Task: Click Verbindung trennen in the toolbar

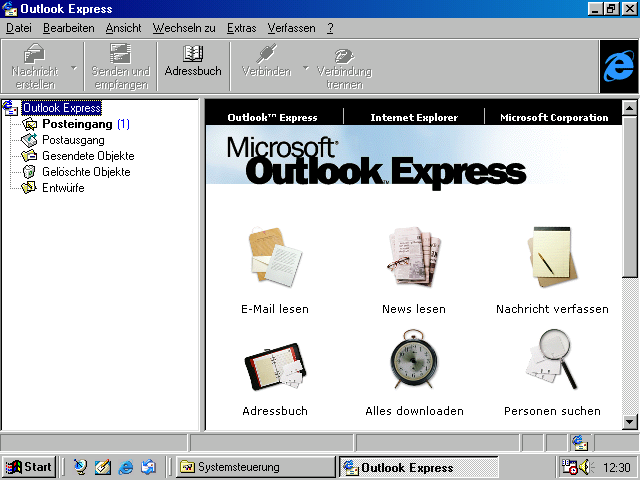Action: pyautogui.click(x=344, y=67)
